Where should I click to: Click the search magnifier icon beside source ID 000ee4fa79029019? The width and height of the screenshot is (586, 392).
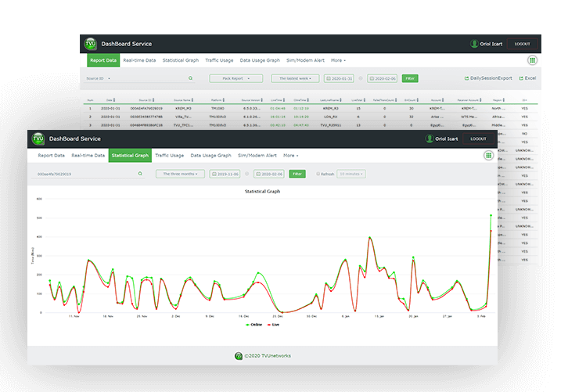click(x=140, y=174)
